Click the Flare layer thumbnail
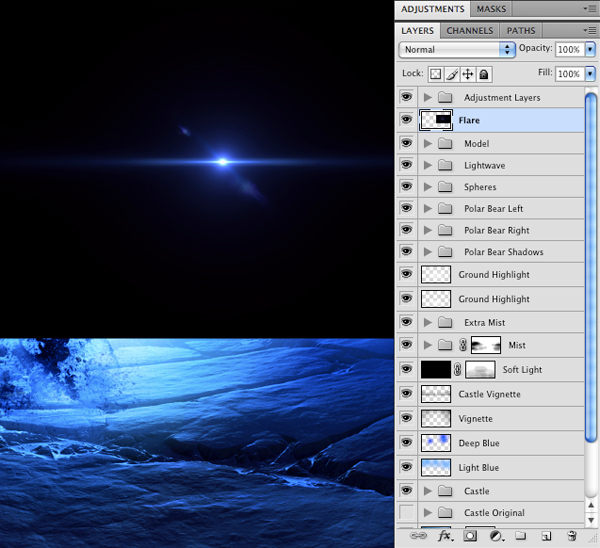Image resolution: width=600 pixels, height=548 pixels. click(436, 120)
